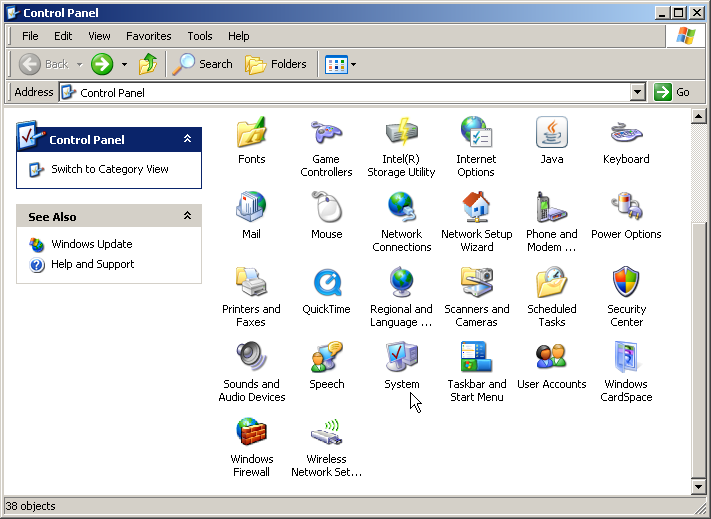The image size is (711, 519).
Task: Click the green Forward arrow button
Action: (x=102, y=64)
